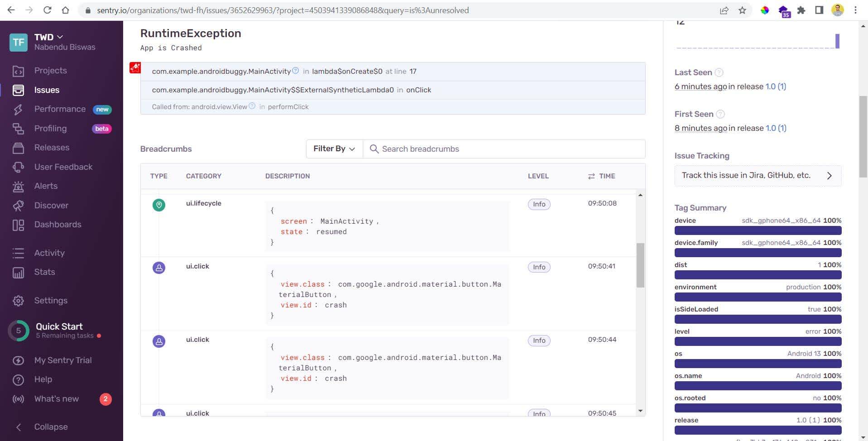This screenshot has height=441, width=868.
Task: Click the red crash icon beside the stack trace
Action: [135, 68]
